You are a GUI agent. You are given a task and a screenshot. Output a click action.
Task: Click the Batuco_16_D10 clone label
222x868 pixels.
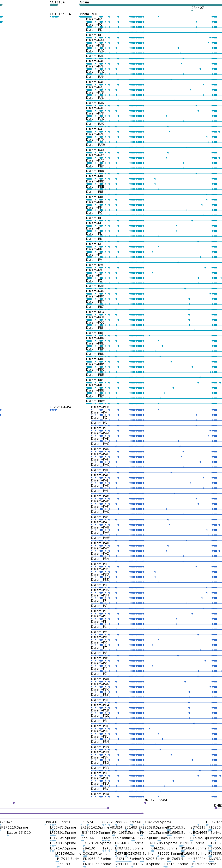19,833
